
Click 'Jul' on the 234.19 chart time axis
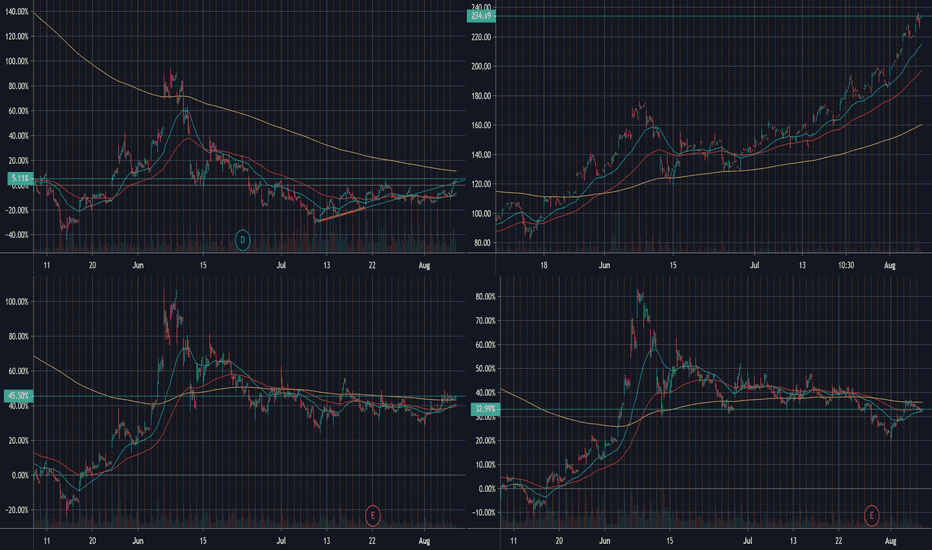point(754,265)
